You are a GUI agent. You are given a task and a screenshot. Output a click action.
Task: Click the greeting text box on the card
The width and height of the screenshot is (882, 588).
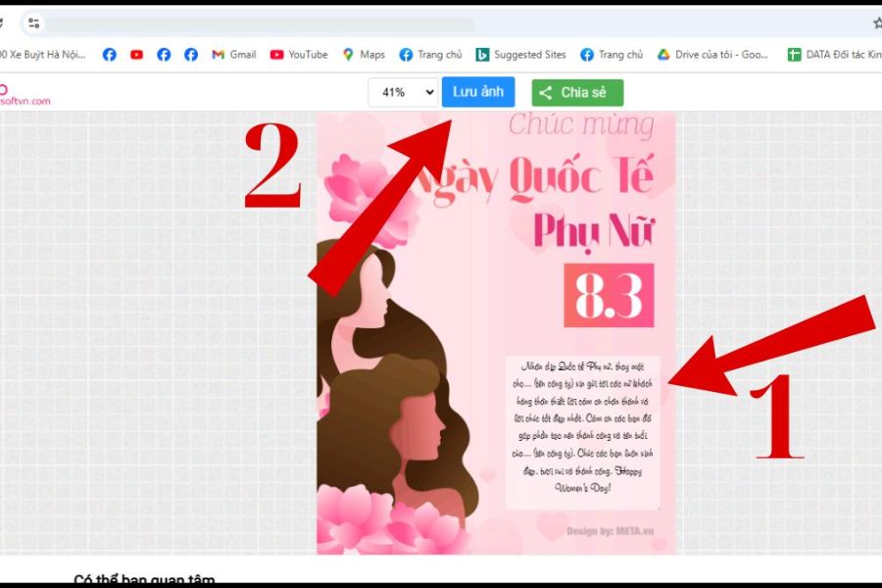click(x=582, y=431)
